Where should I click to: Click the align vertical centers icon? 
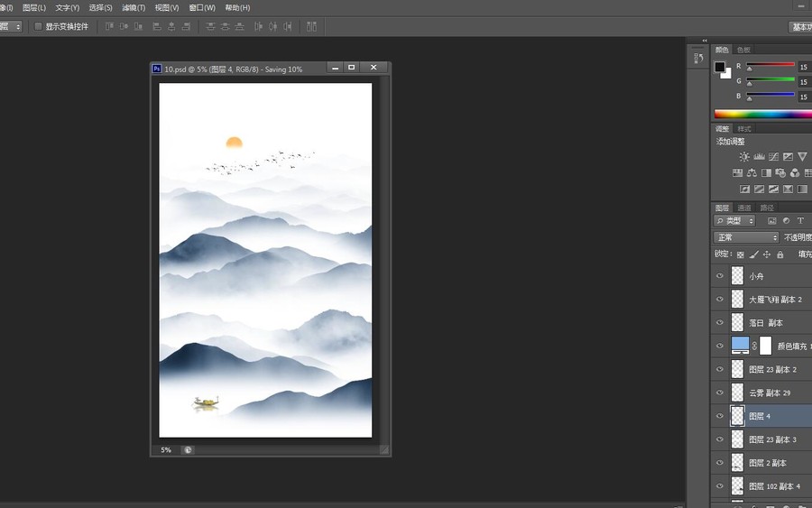pyautogui.click(x=124, y=26)
